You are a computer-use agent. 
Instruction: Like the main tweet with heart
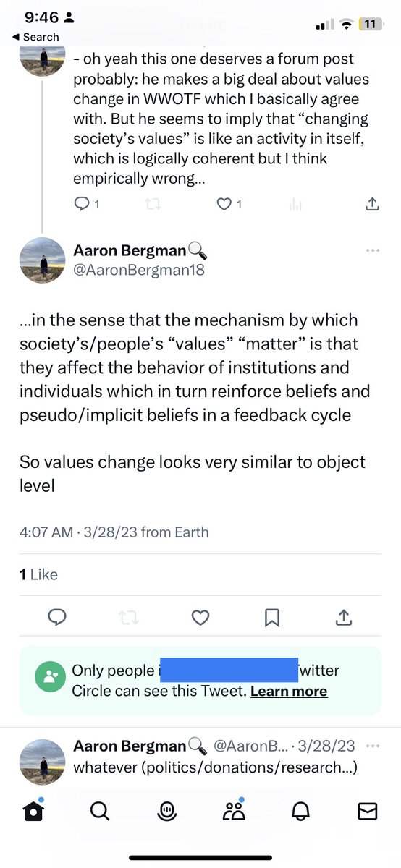[200, 617]
